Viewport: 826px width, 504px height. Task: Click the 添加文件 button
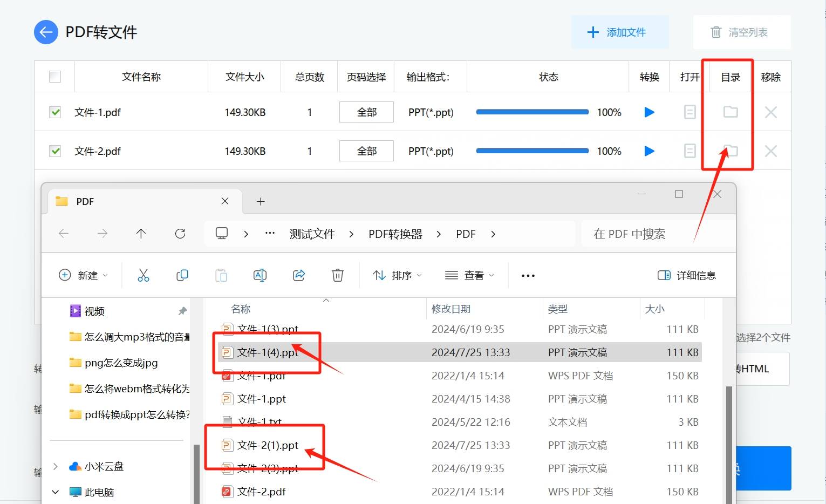point(620,32)
